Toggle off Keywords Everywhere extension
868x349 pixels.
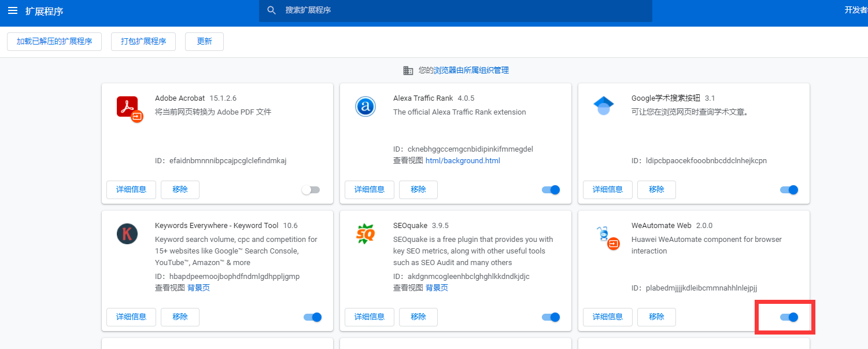[x=312, y=317]
